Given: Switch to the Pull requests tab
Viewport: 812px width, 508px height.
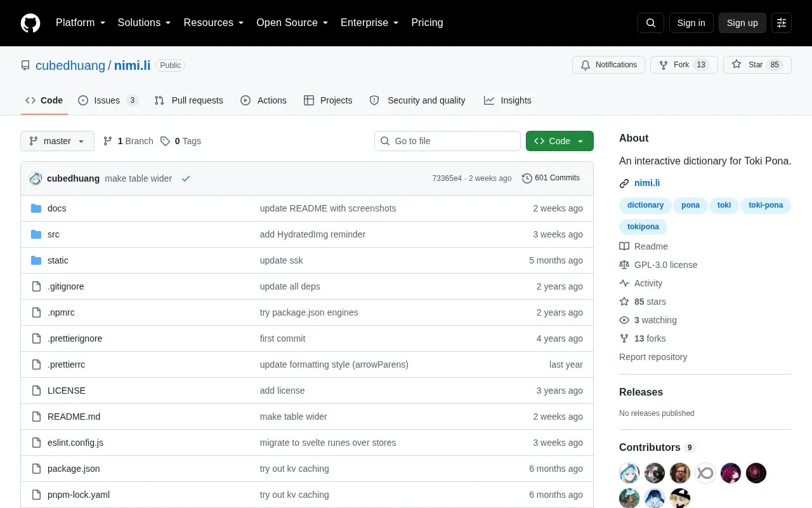Looking at the screenshot, I should pyautogui.click(x=188, y=100).
